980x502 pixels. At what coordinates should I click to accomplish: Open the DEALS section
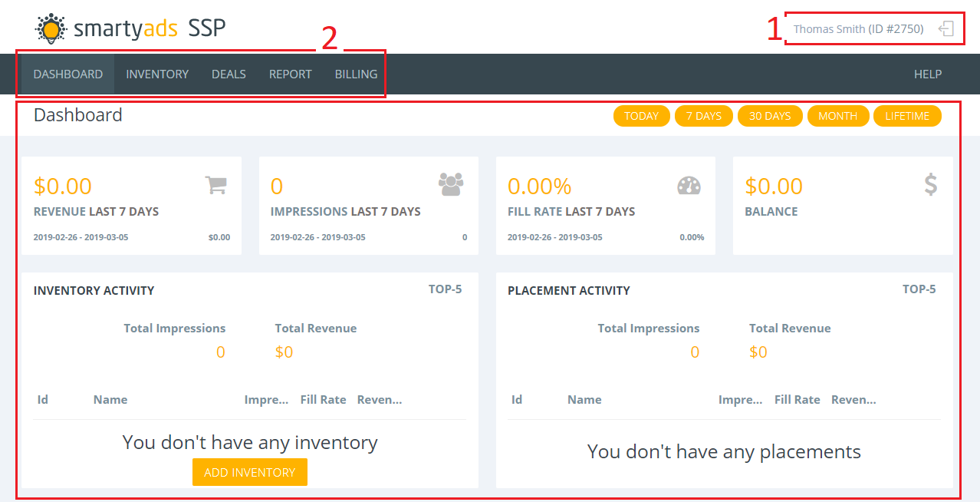coord(228,74)
